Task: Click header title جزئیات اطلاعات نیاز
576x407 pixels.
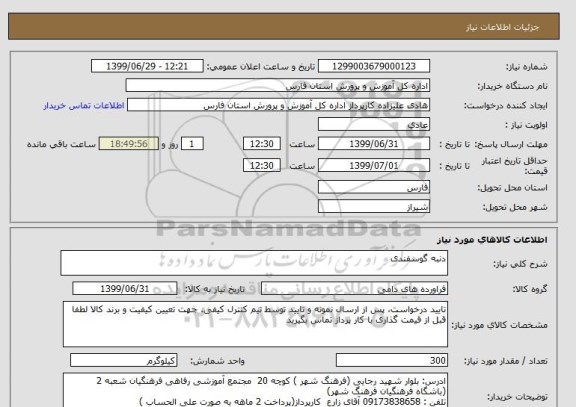Action: (x=502, y=28)
